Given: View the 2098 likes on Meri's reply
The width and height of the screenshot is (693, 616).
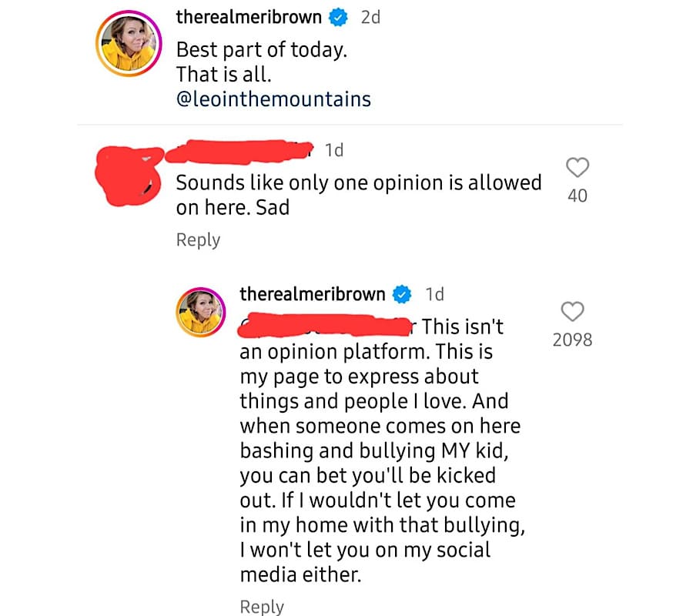Looking at the screenshot, I should (x=572, y=340).
